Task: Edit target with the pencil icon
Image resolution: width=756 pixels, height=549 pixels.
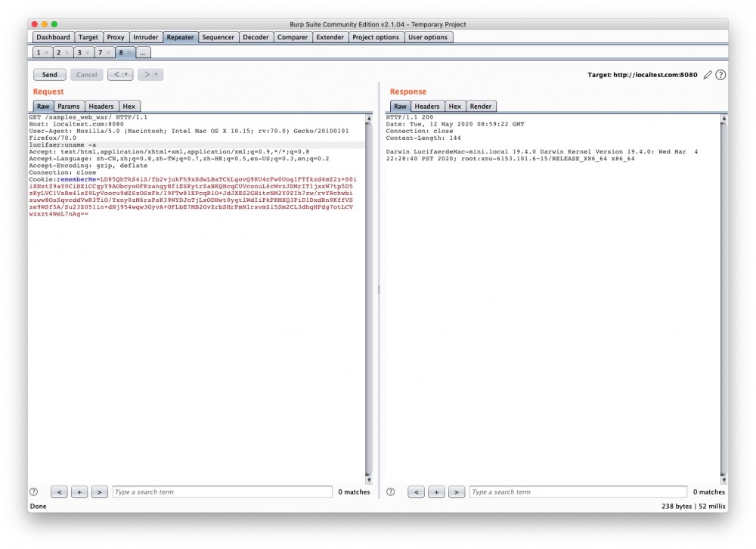Action: pyautogui.click(x=708, y=75)
